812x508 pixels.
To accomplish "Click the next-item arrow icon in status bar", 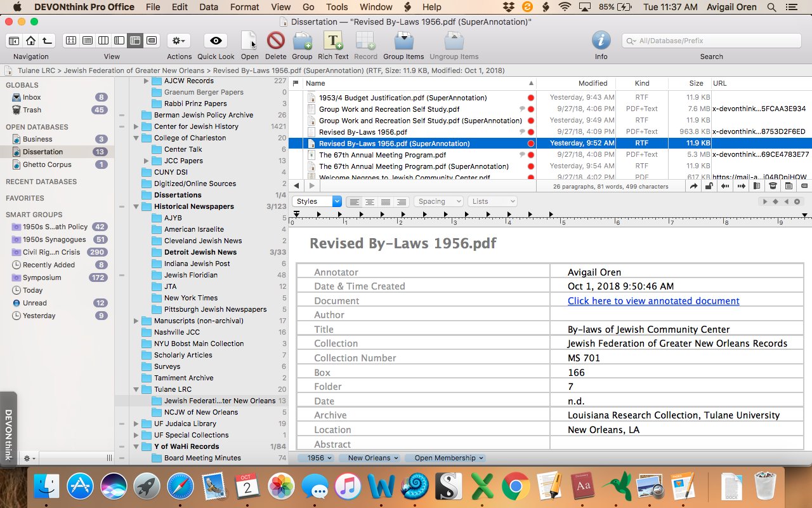I will click(x=741, y=186).
